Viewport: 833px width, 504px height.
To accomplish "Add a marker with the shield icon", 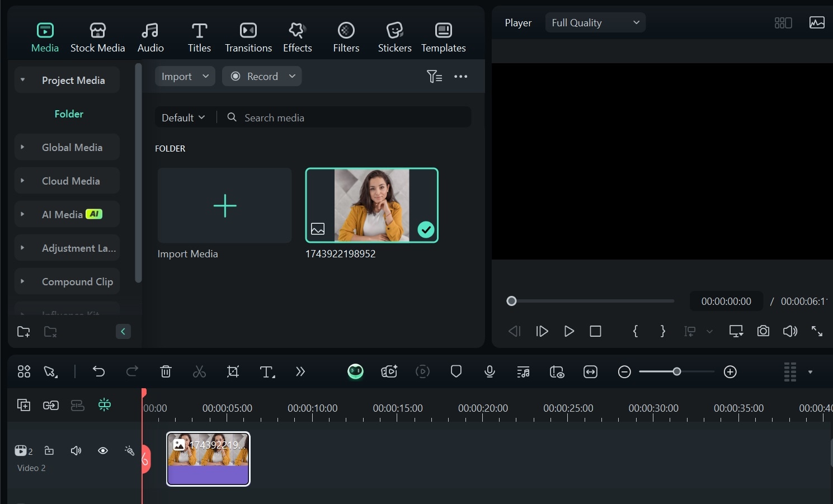I will coord(456,371).
